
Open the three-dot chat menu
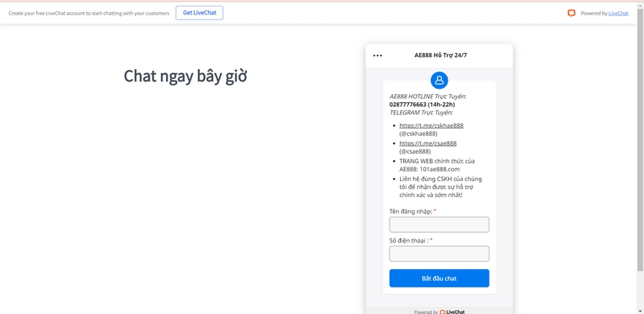point(378,56)
